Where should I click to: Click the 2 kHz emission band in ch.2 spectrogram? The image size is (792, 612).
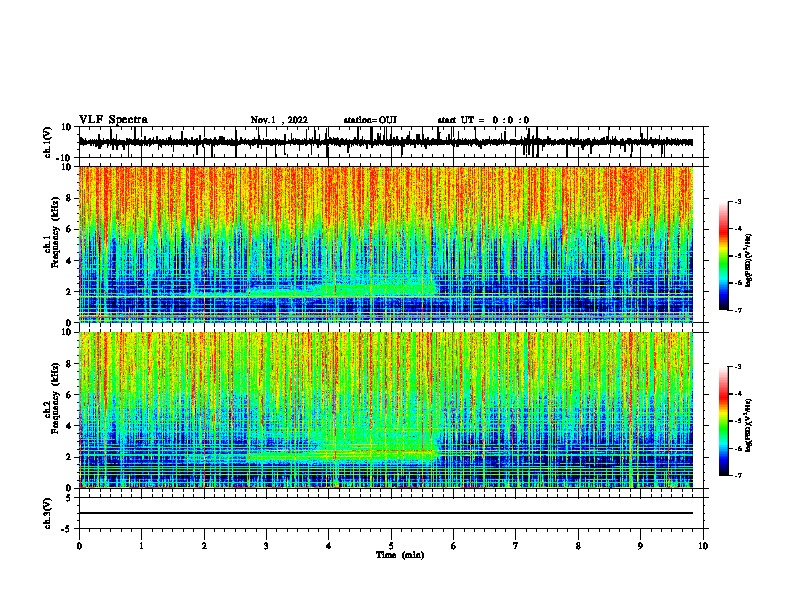(x=343, y=455)
